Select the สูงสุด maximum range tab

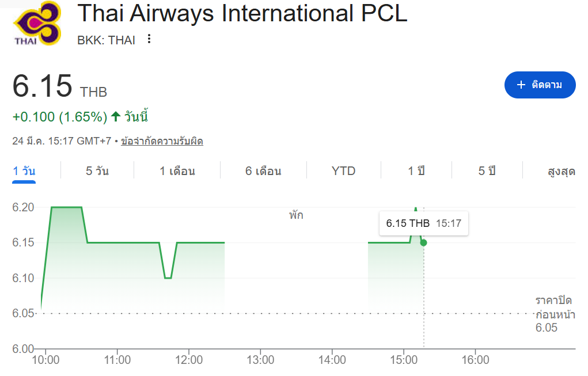point(562,171)
